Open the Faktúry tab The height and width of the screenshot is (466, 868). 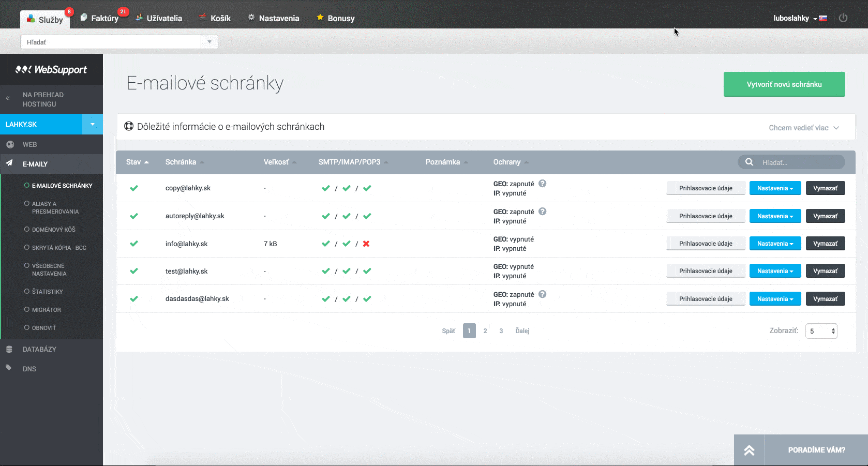tap(104, 19)
